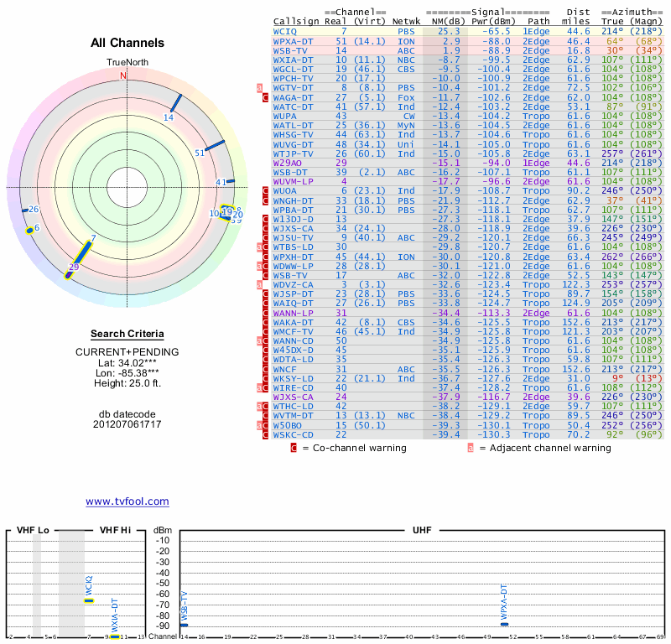Screen dimensions: 671x644
Task: Click the co-channel warning icon beside WVTM-DT
Action: point(266,415)
